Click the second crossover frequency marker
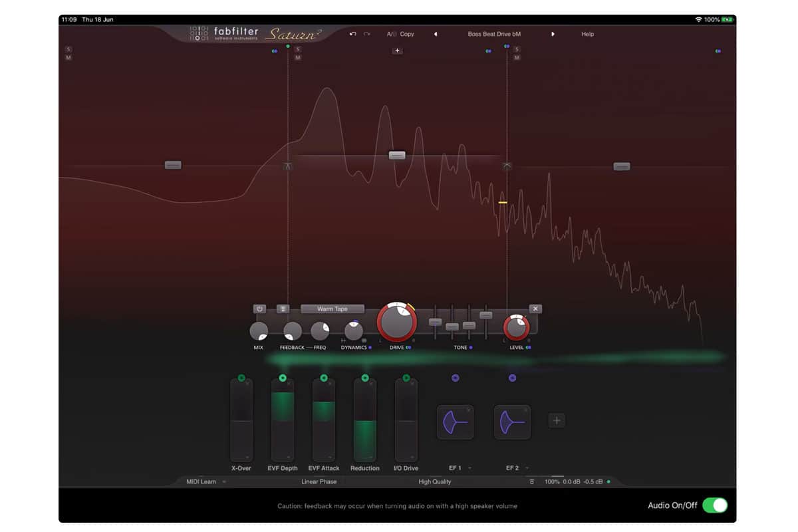The image size is (798, 532). pyautogui.click(x=507, y=166)
